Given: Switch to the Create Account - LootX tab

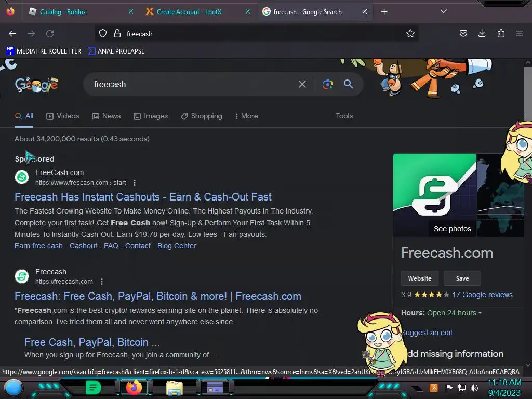Looking at the screenshot, I should coord(198,12).
